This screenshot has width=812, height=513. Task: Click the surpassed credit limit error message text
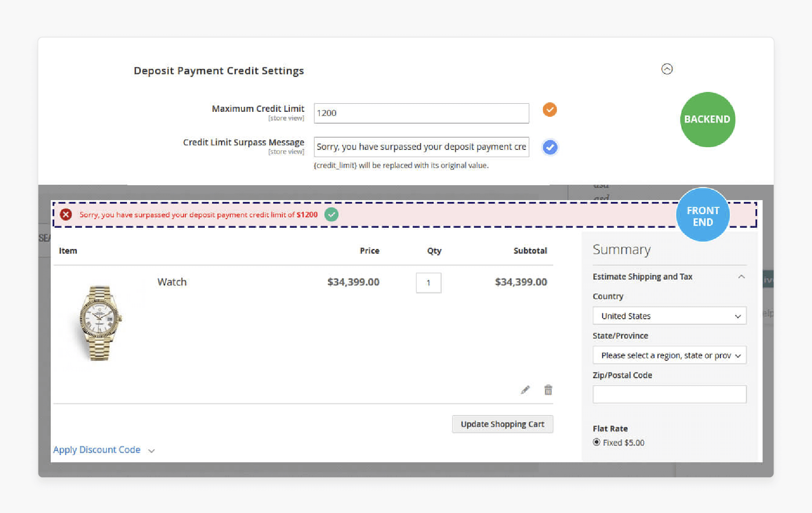pos(198,215)
